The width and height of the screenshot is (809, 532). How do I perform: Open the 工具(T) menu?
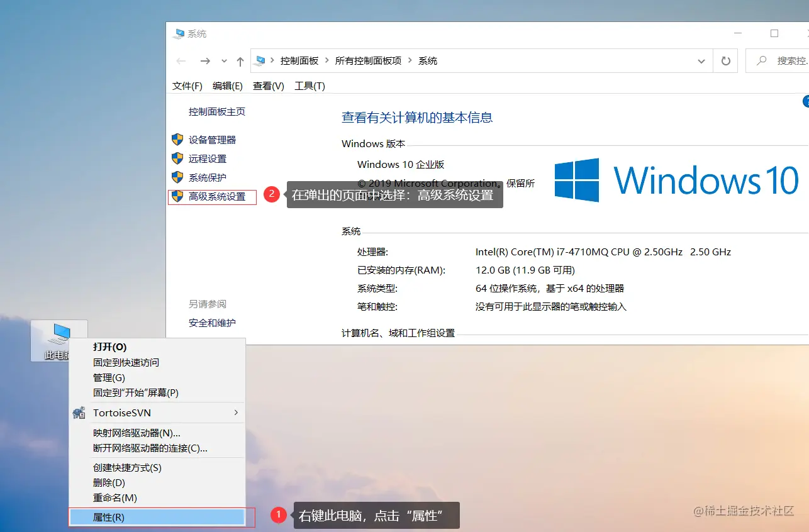tap(310, 86)
